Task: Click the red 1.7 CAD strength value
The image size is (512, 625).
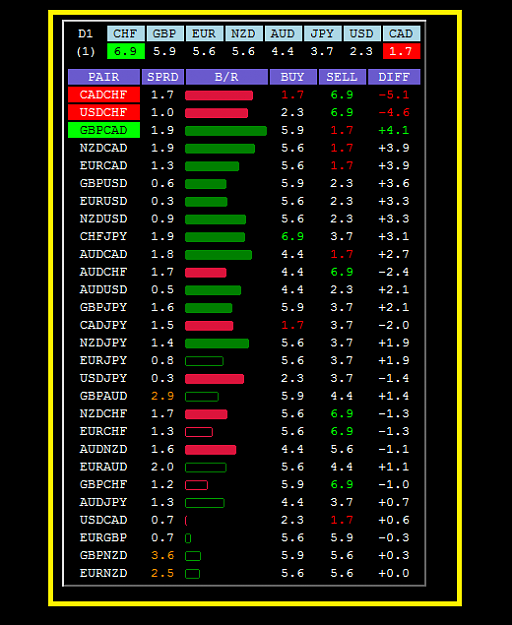Action: point(401,51)
